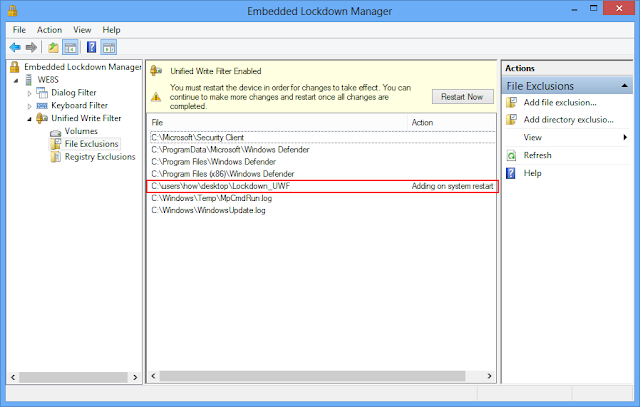Select Dialog Filter tree item

[74, 93]
